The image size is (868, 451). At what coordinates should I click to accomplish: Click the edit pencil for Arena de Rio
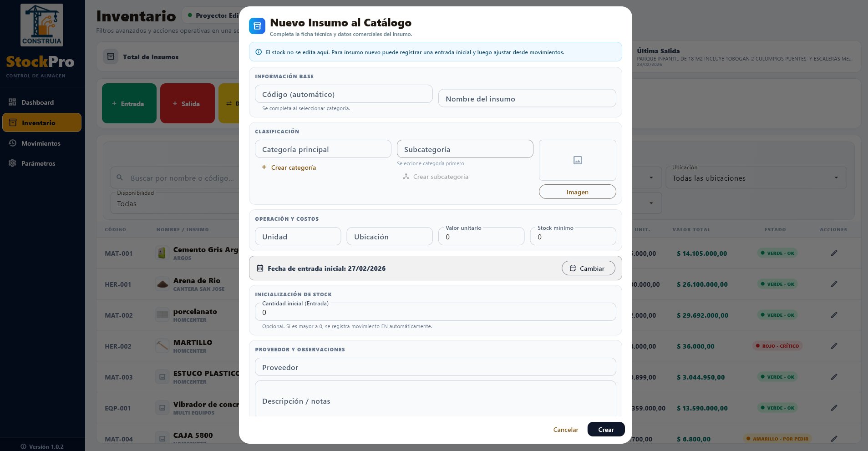[834, 284]
